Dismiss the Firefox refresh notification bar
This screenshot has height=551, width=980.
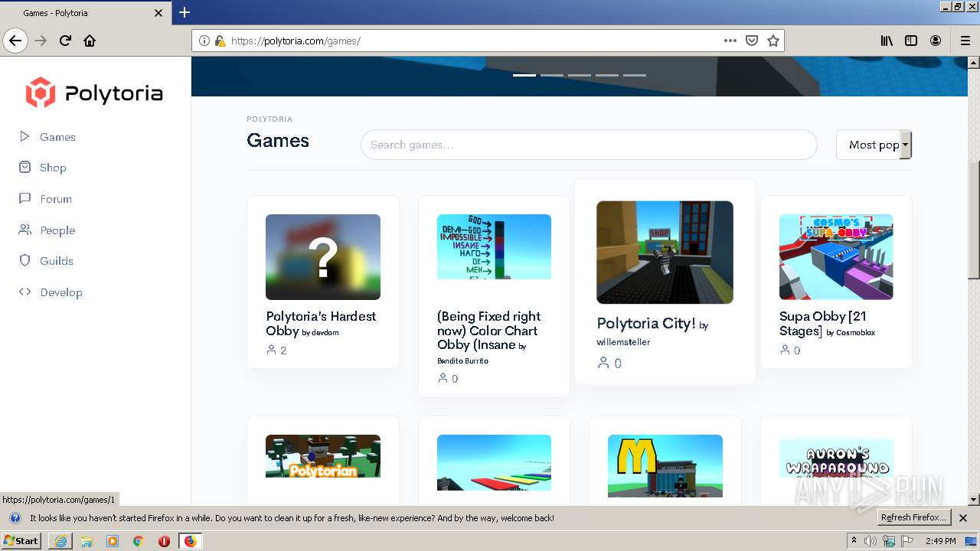[963, 518]
